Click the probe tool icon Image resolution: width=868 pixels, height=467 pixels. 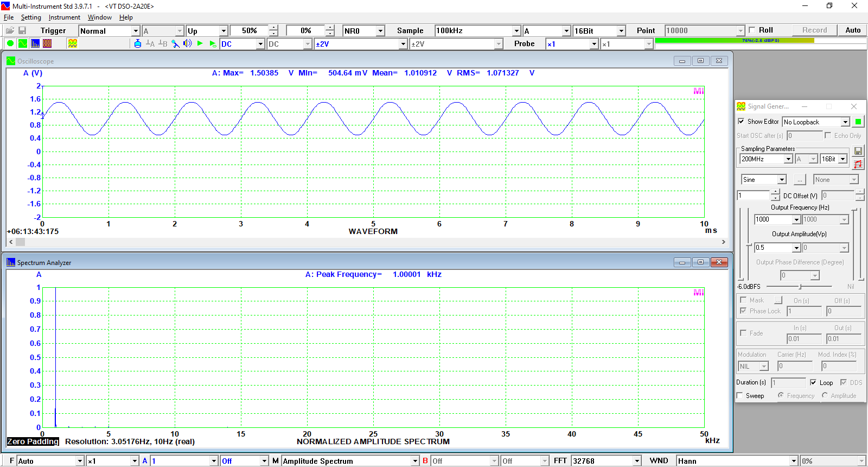pyautogui.click(x=175, y=43)
